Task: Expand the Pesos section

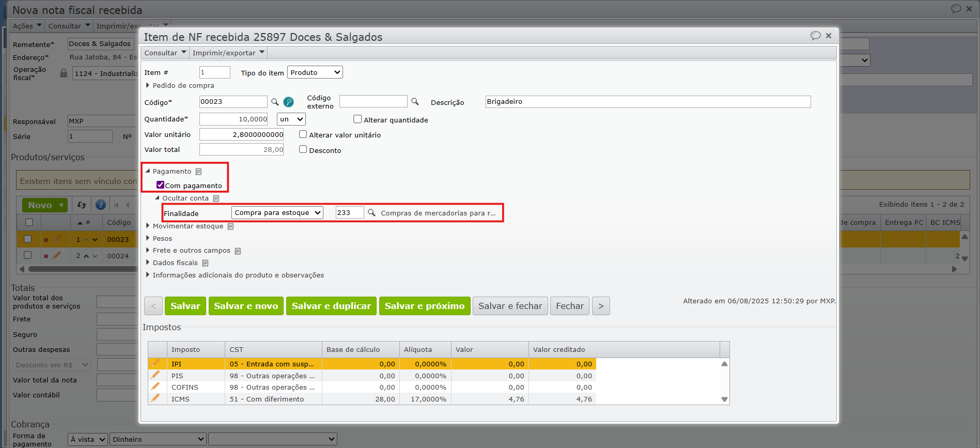Action: tap(148, 238)
